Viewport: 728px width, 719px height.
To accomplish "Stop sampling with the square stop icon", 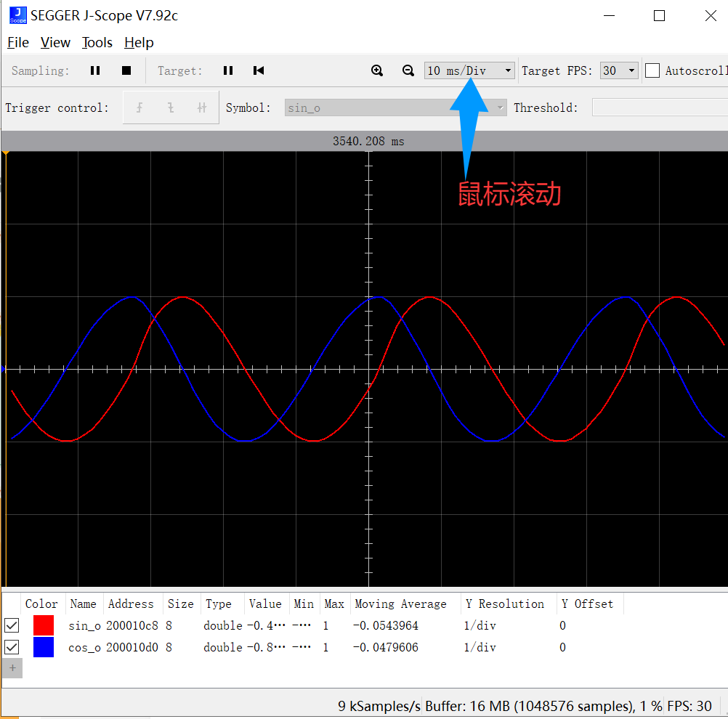I will coord(126,70).
